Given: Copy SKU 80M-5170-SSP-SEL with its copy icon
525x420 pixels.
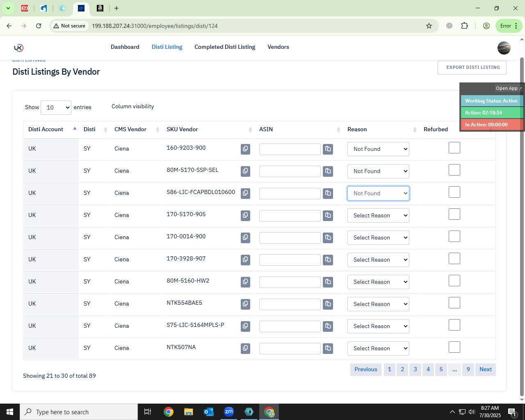Looking at the screenshot, I should (x=245, y=171).
